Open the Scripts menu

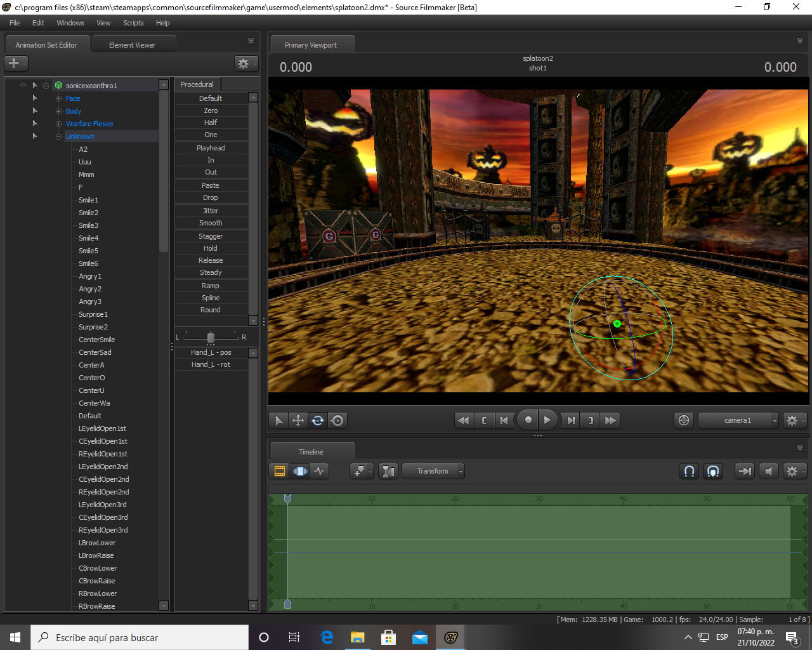click(x=133, y=23)
